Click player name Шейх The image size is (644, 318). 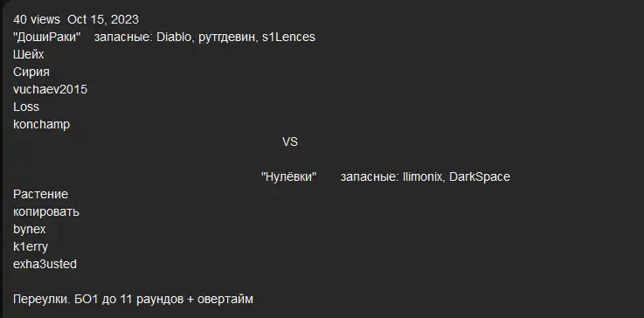(28, 54)
